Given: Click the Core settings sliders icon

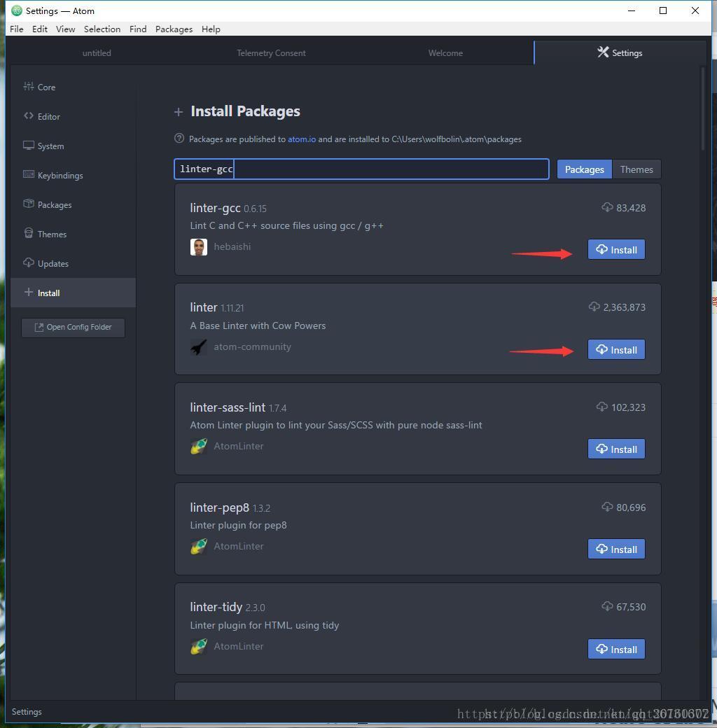Looking at the screenshot, I should (x=29, y=86).
